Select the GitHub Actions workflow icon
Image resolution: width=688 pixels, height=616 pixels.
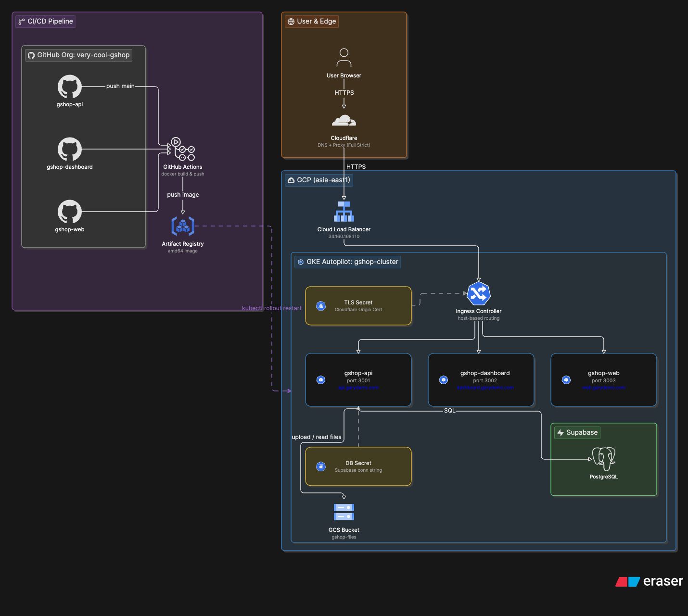(183, 149)
